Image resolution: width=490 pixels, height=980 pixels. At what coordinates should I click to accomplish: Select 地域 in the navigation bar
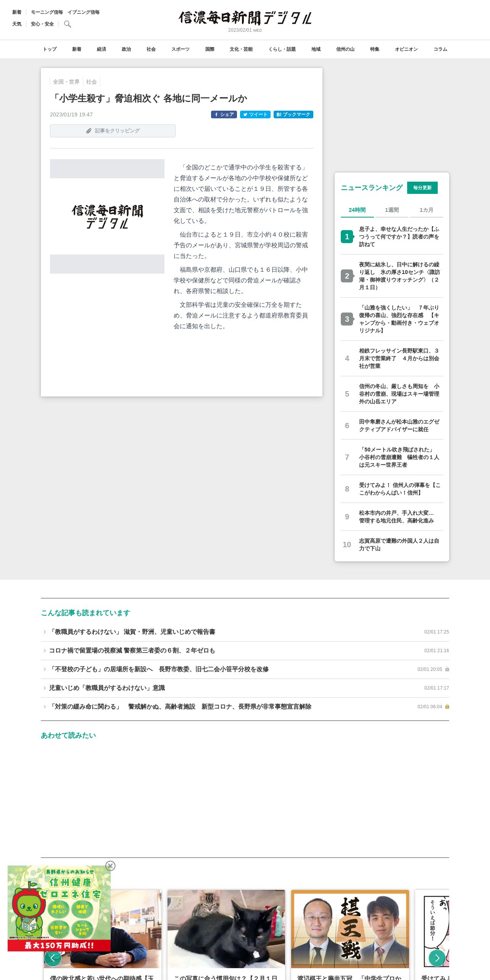316,49
